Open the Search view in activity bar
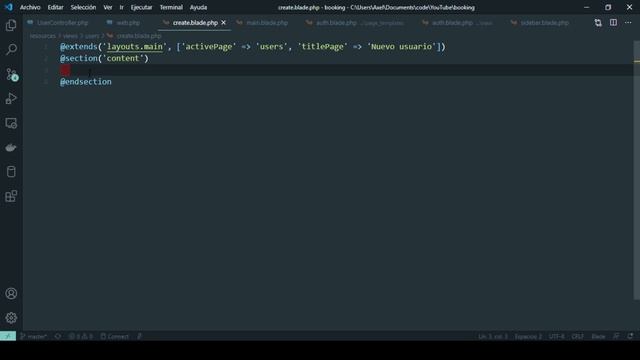Screen dimensions: 640x360 [11, 50]
